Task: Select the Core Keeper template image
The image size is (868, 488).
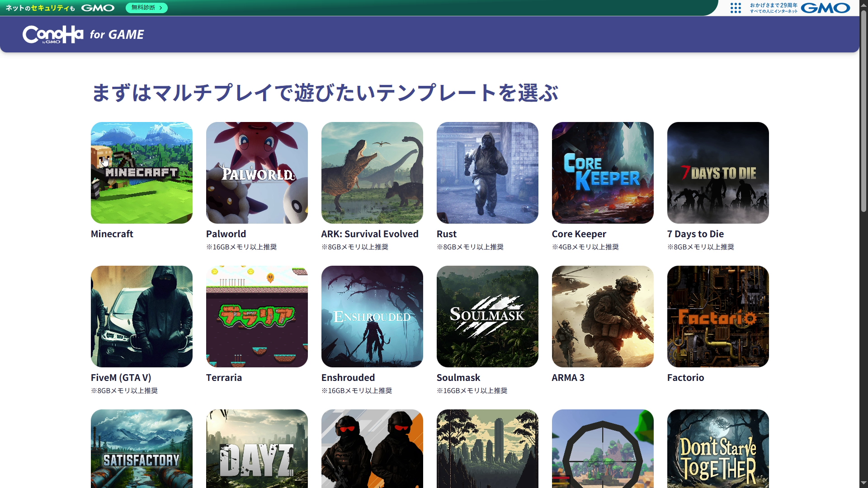Action: coord(603,173)
